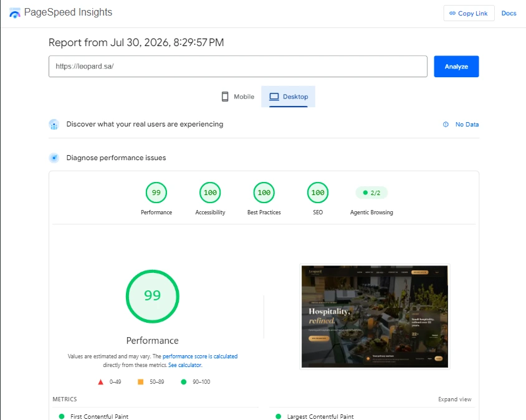
Task: Open the performance score is calculated link
Action: pyautogui.click(x=200, y=356)
